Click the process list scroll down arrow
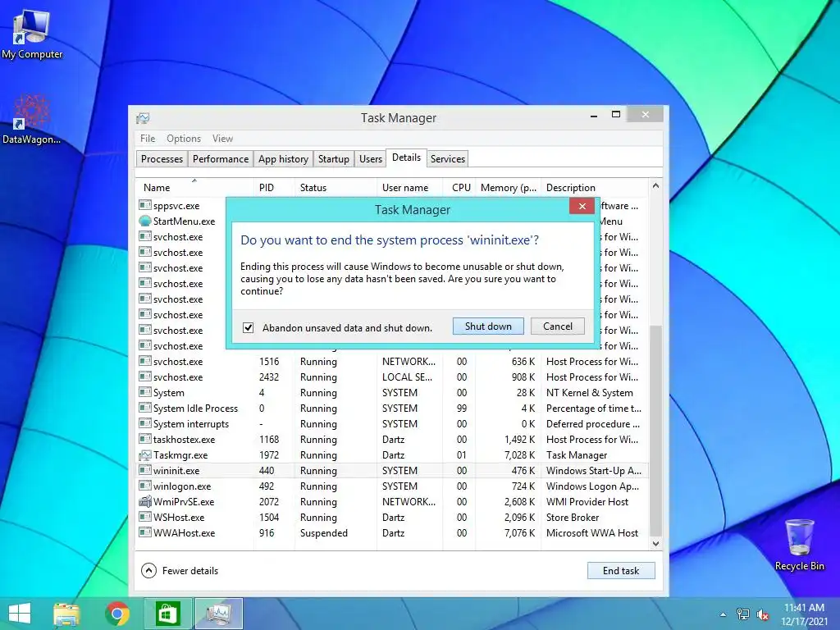The width and height of the screenshot is (840, 630). (x=655, y=543)
